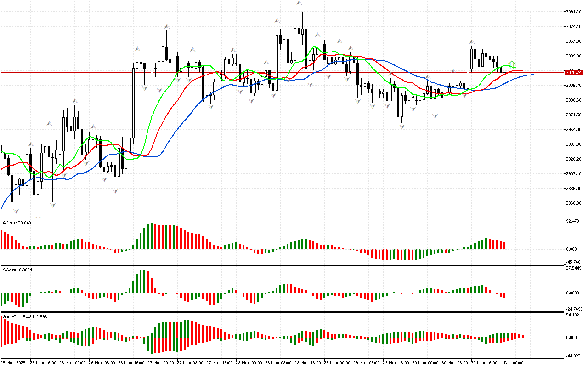The height and width of the screenshot is (368, 588).
Task: Click the 3091.20 price axis label
Action: [x=573, y=12]
